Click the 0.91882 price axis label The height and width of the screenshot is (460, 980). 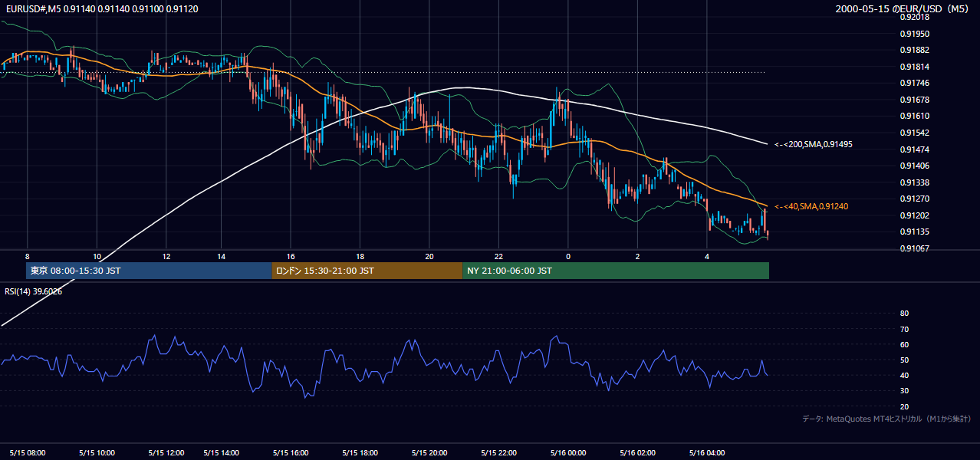point(916,50)
